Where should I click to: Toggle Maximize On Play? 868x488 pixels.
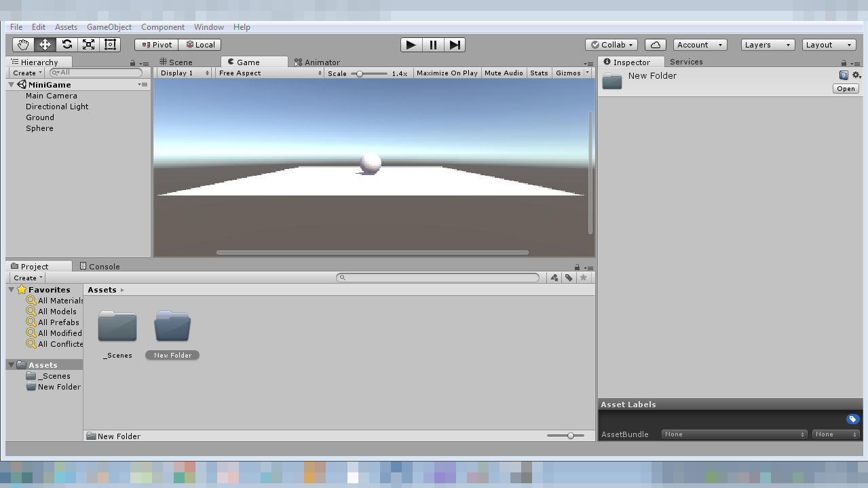[447, 73]
